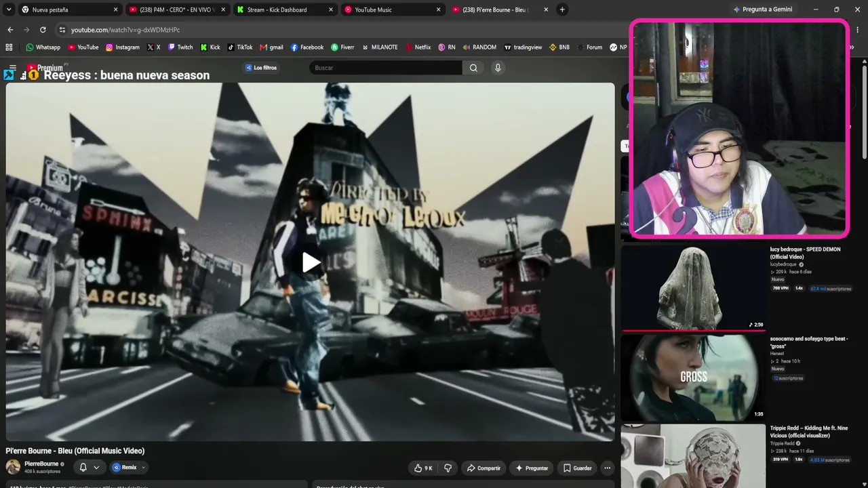
Task: Open the Netflix bookmark
Action: pyautogui.click(x=418, y=47)
